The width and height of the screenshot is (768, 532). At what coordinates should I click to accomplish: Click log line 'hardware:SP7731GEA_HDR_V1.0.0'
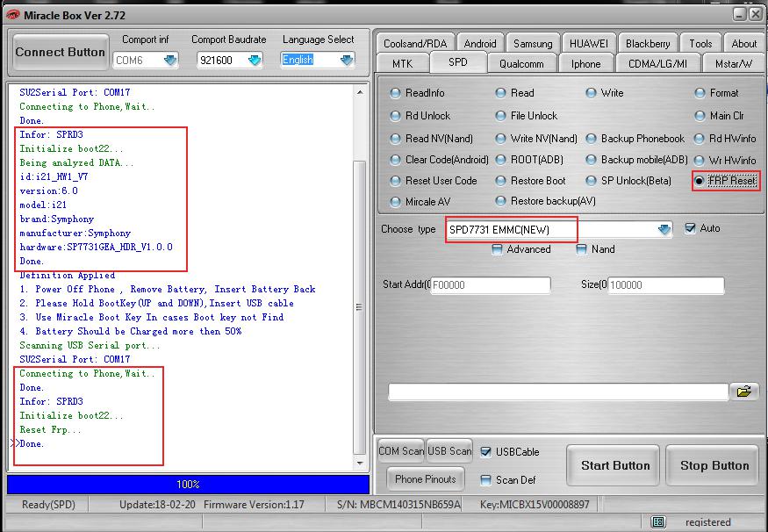[x=96, y=247]
